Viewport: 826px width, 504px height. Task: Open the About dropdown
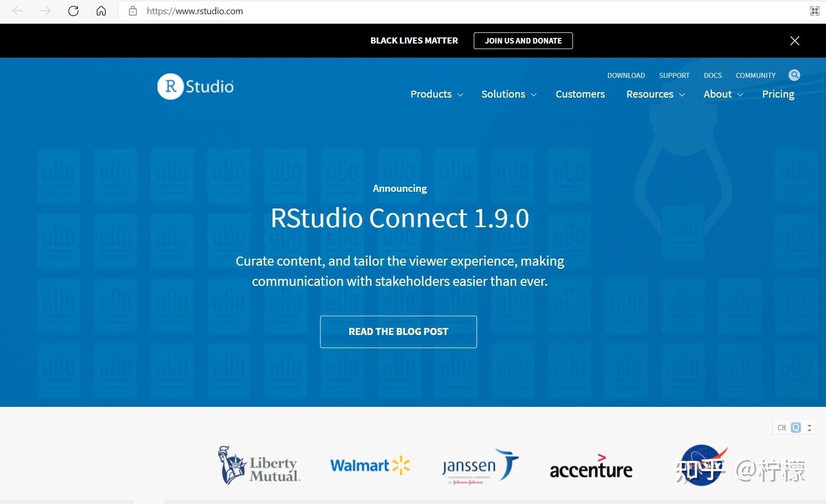718,94
